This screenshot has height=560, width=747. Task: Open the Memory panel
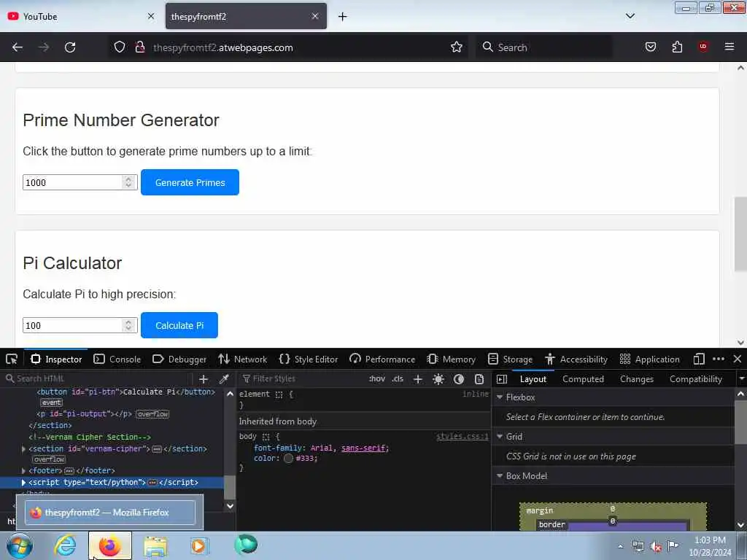pyautogui.click(x=451, y=359)
